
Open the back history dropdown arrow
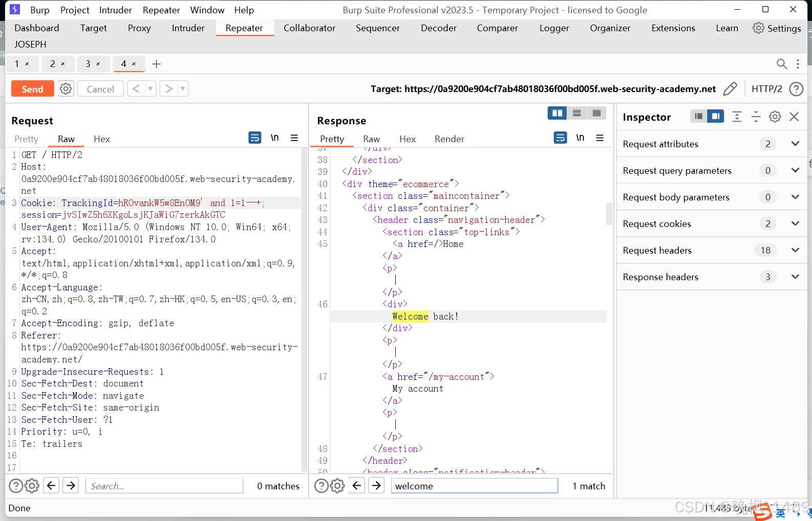[150, 89]
